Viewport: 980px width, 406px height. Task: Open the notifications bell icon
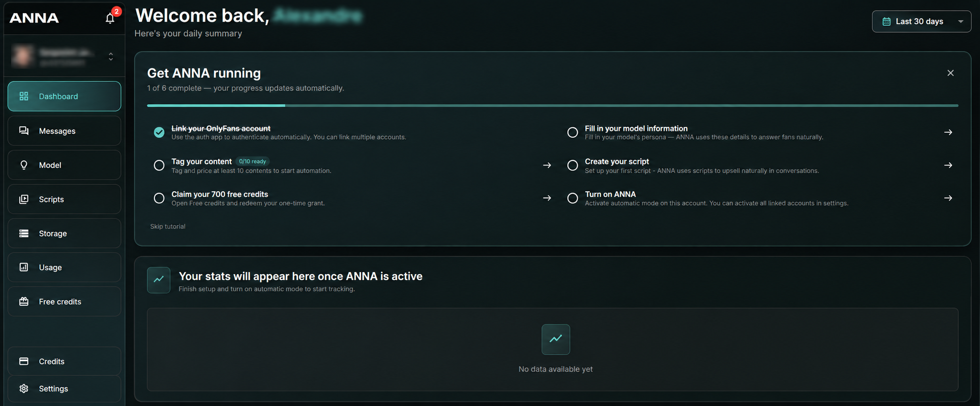[110, 19]
